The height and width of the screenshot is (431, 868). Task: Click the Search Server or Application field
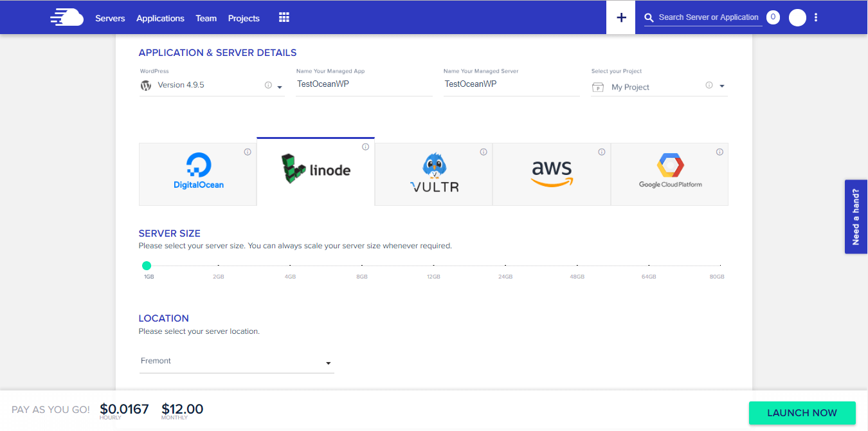point(709,17)
